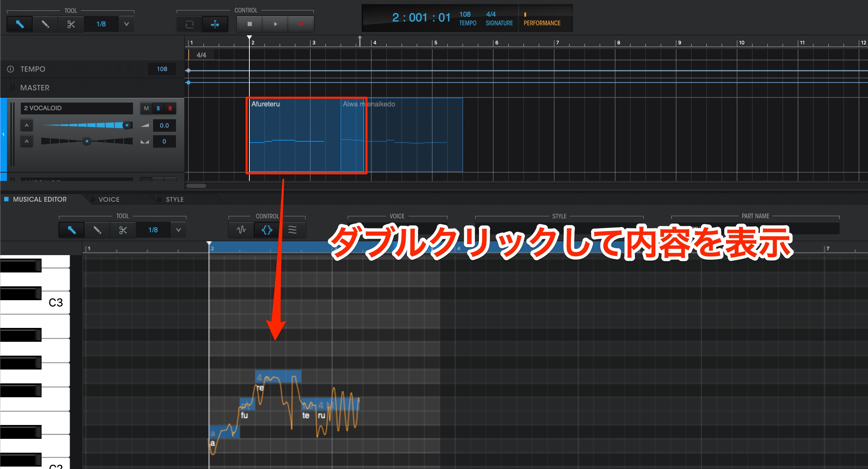Select the scissors tool in the top toolbar
Viewport: 868px width, 469px height.
coord(71,24)
